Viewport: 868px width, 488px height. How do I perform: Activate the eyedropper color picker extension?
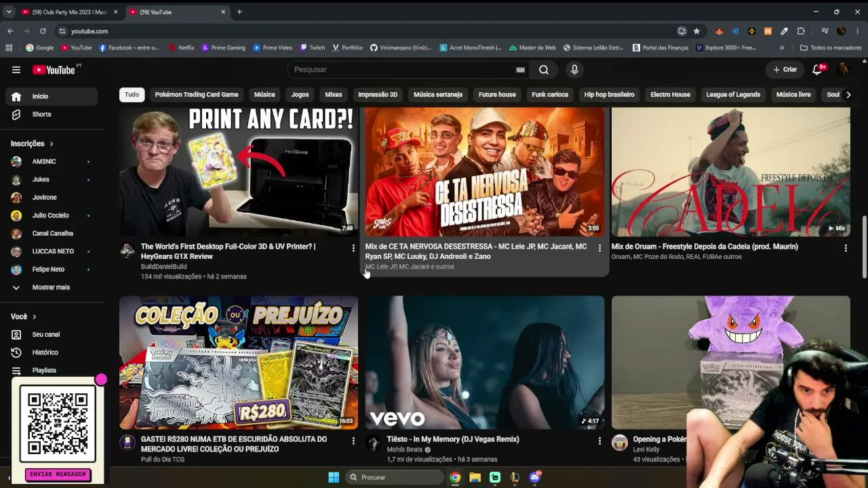click(784, 31)
